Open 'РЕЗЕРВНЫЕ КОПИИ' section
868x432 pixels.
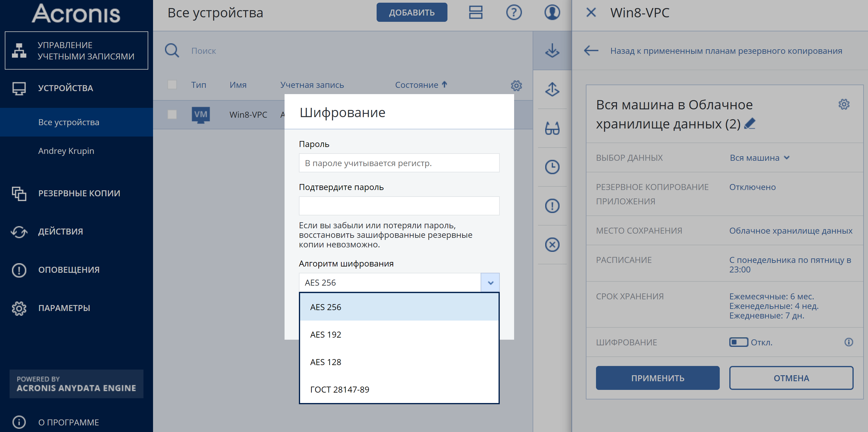[x=79, y=193]
